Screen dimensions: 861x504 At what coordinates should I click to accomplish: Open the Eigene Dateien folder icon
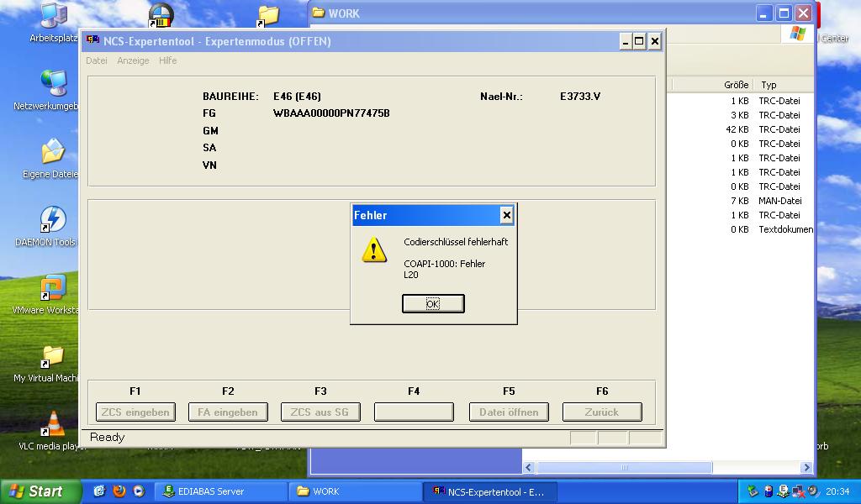click(52, 153)
